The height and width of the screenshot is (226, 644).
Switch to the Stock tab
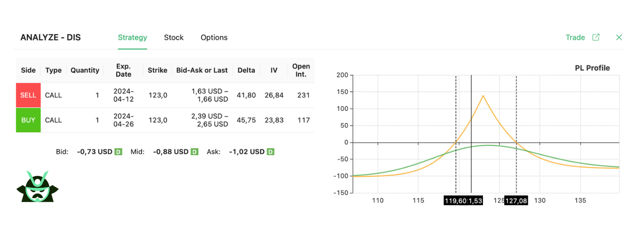tap(174, 37)
